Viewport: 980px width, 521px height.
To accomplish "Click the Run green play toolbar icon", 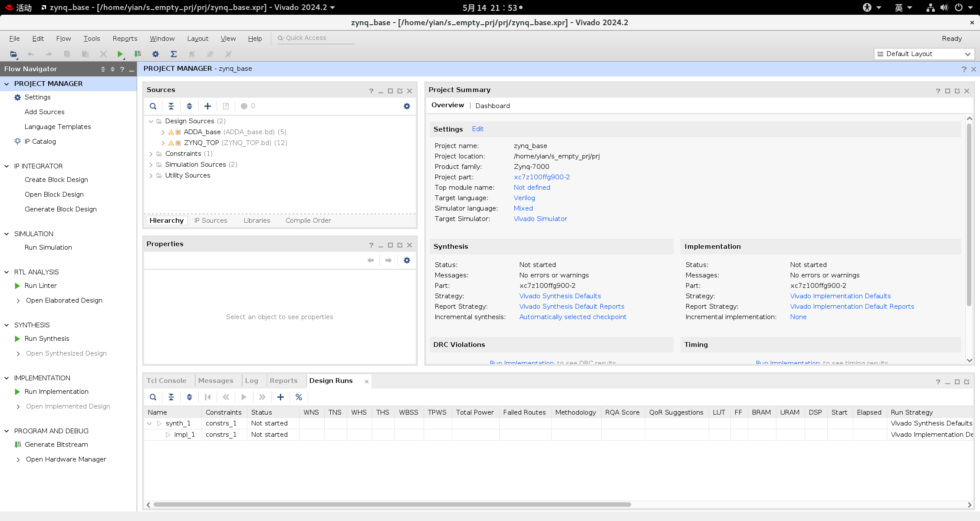I will (120, 54).
